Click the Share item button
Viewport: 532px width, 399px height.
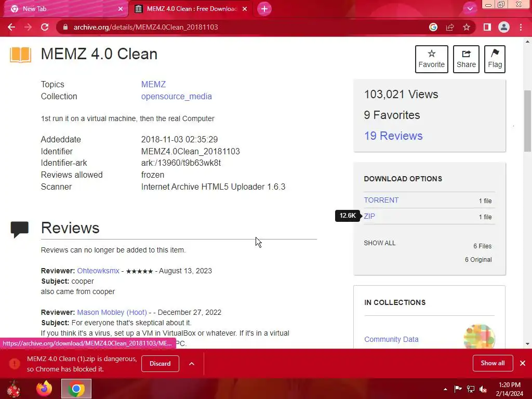tap(466, 59)
